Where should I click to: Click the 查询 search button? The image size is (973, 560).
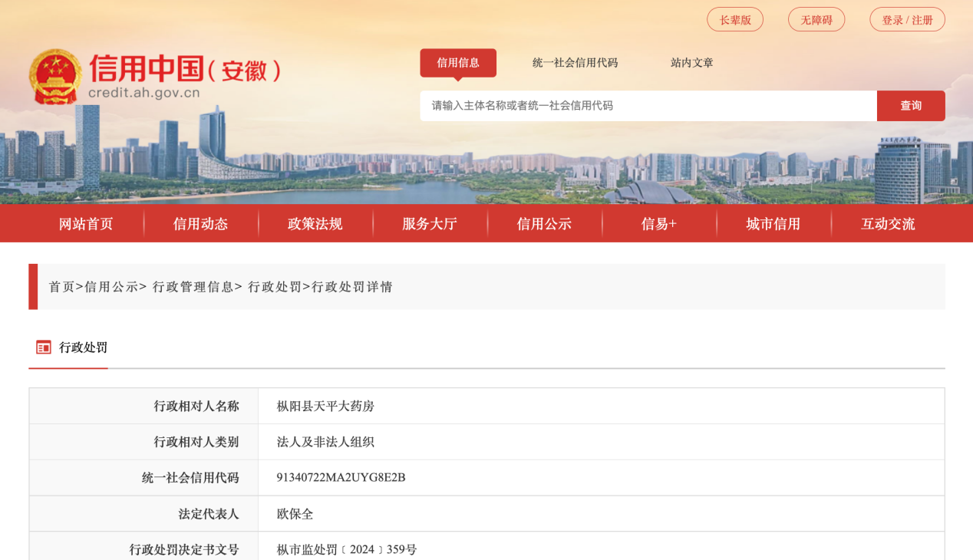point(911,106)
